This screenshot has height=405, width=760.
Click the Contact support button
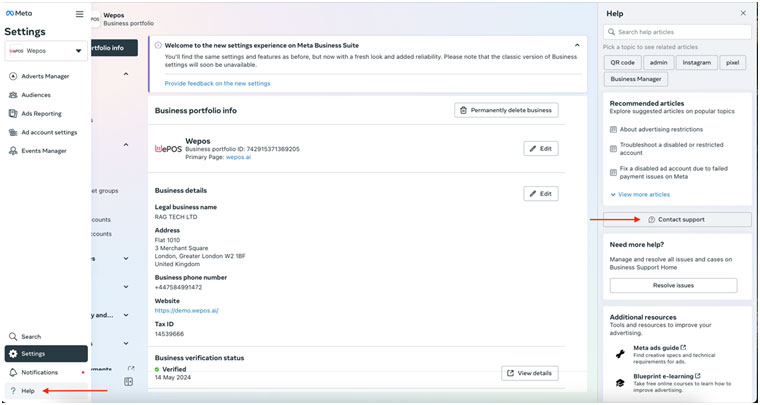[x=677, y=219]
